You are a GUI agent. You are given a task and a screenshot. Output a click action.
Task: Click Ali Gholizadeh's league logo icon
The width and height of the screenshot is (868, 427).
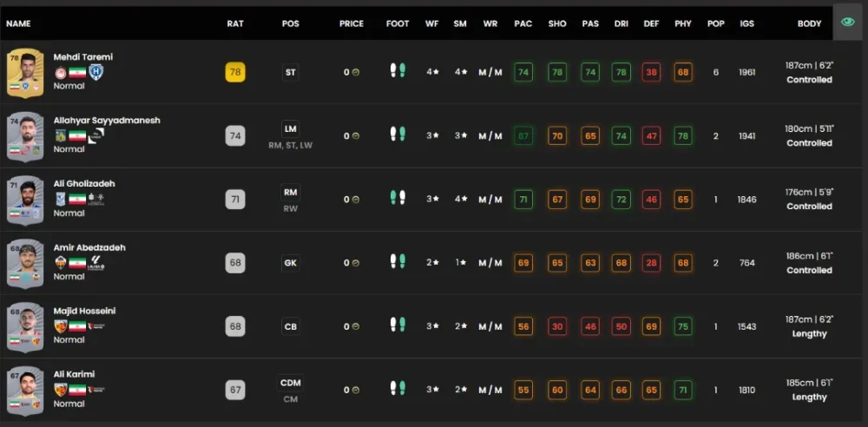click(98, 200)
